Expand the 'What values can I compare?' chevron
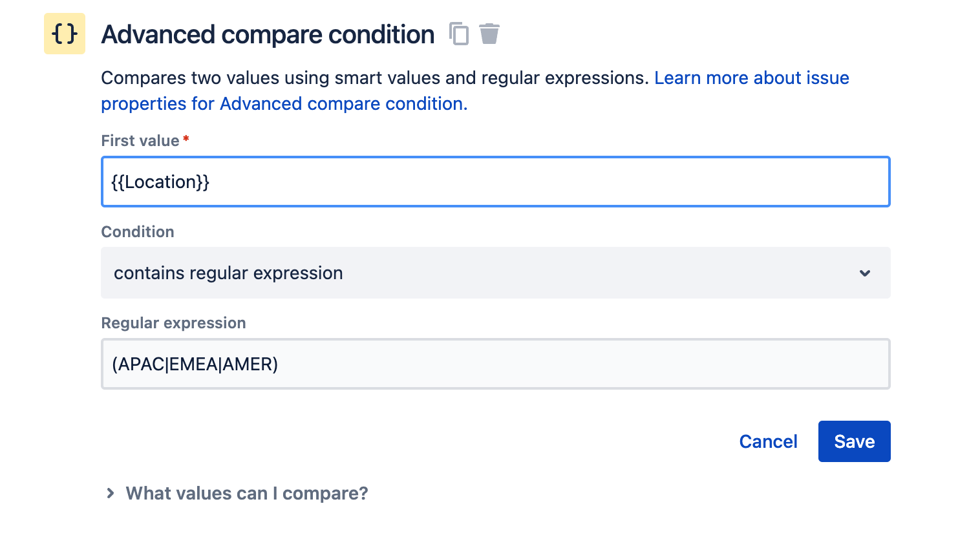The image size is (980, 548). pos(111,494)
